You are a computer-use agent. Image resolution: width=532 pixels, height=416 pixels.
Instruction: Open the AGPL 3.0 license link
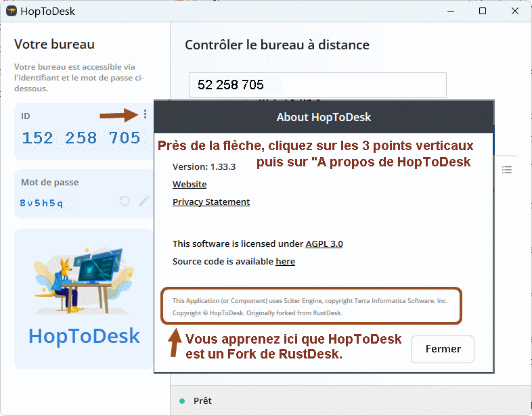coord(324,244)
